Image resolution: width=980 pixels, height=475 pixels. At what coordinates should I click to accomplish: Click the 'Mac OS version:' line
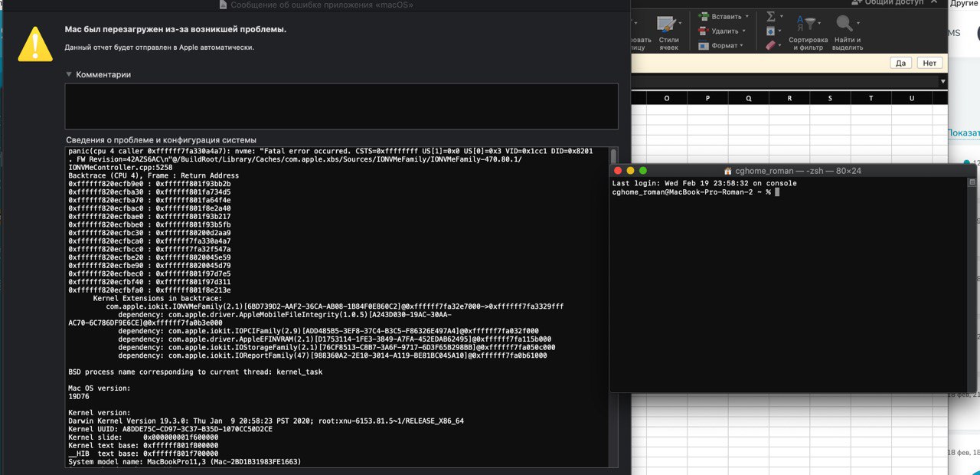point(100,388)
